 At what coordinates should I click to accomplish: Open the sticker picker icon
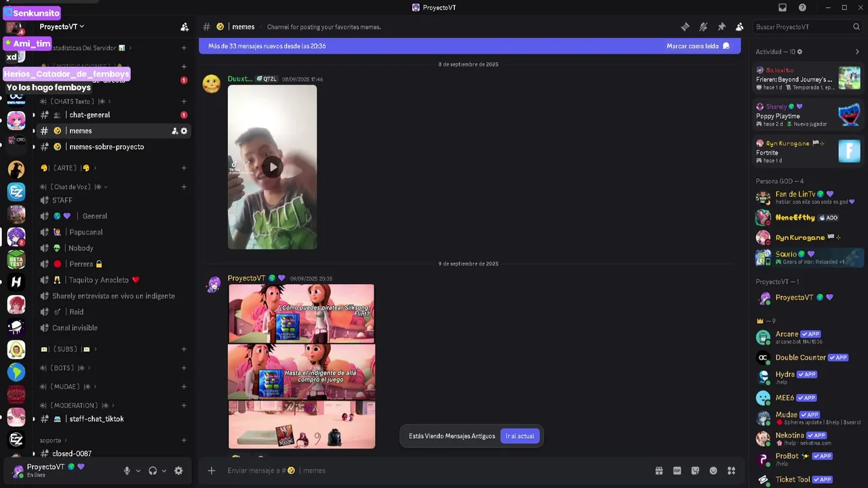(x=695, y=470)
